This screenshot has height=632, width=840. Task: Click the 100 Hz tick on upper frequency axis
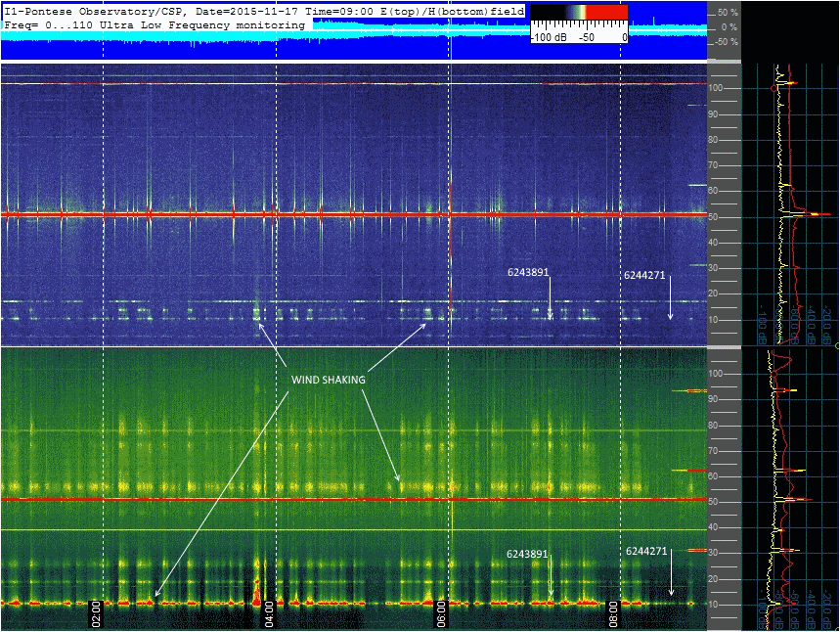715,89
